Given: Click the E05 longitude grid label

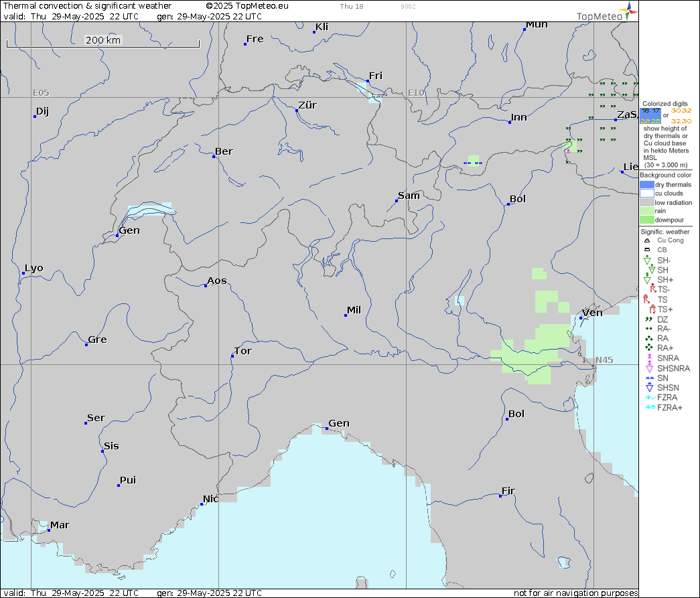Looking at the screenshot, I should point(41,93).
